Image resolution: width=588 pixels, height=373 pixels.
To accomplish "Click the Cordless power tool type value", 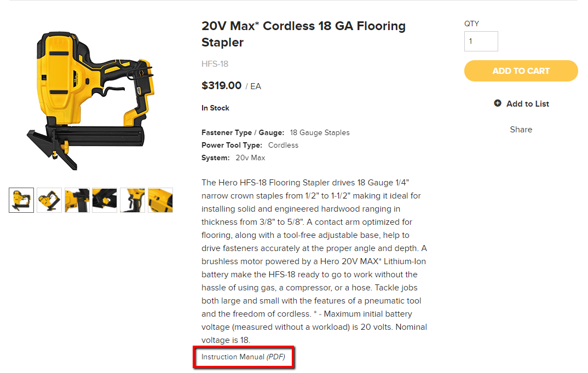I will [x=283, y=145].
